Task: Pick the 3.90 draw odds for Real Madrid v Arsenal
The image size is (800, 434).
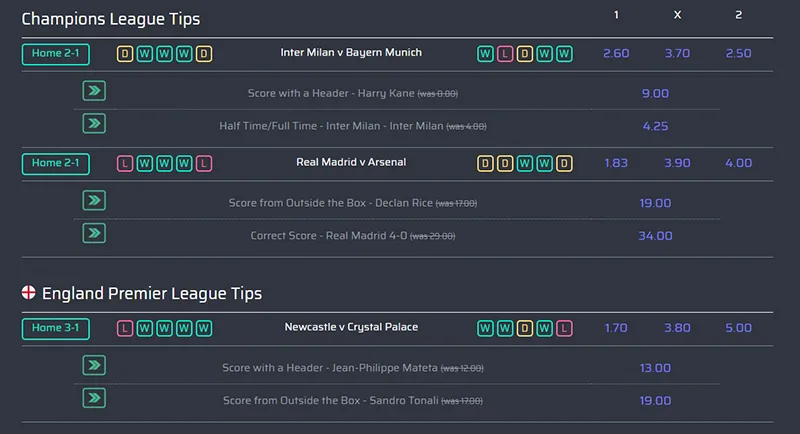Action: [677, 163]
